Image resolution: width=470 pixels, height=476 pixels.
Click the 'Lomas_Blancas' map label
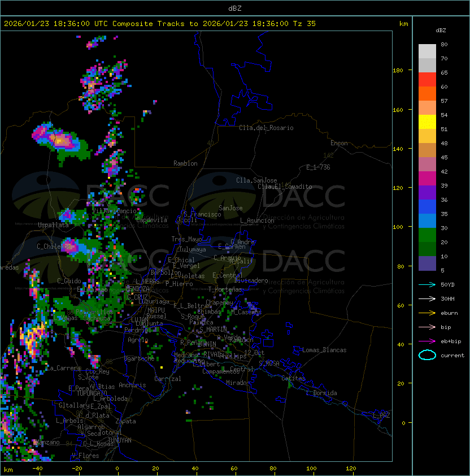pyautogui.click(x=324, y=350)
